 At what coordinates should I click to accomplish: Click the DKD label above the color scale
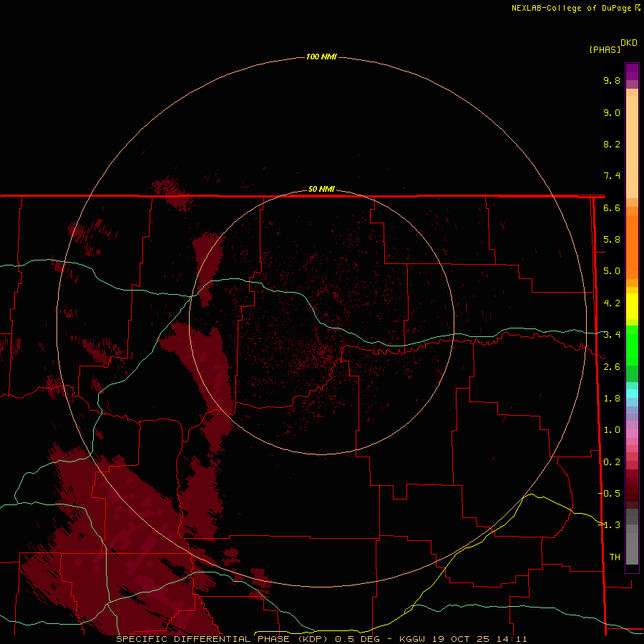(629, 43)
